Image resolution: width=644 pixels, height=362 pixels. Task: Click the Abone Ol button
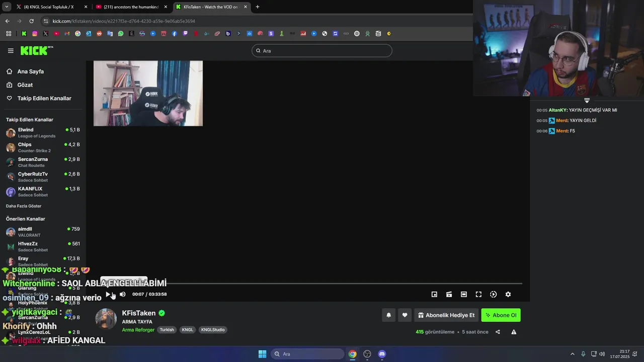501,315
